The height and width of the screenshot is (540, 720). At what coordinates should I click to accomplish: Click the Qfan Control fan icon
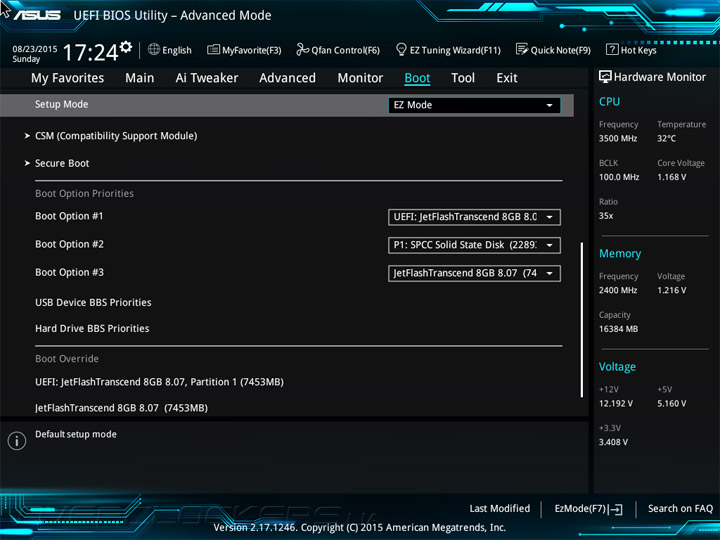[302, 50]
